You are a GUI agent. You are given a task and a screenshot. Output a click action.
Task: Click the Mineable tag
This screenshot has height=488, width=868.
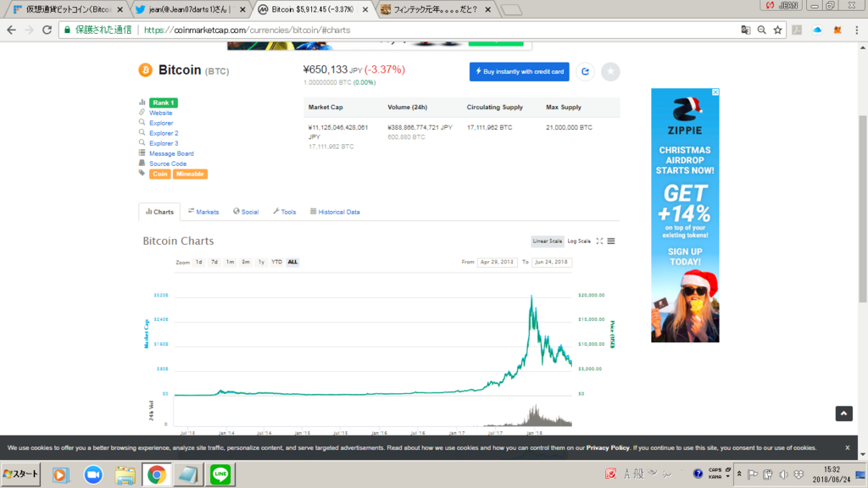(190, 174)
